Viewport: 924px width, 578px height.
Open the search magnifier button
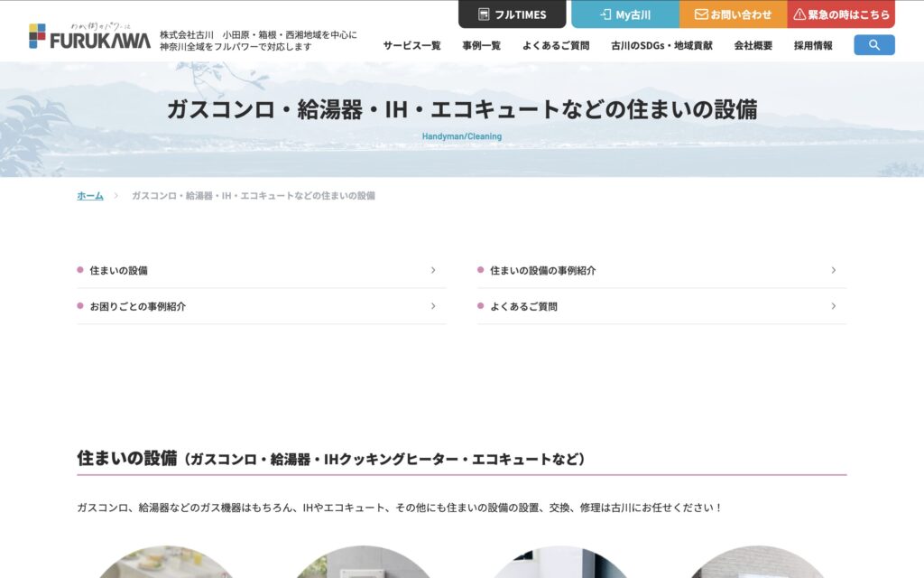[873, 45]
